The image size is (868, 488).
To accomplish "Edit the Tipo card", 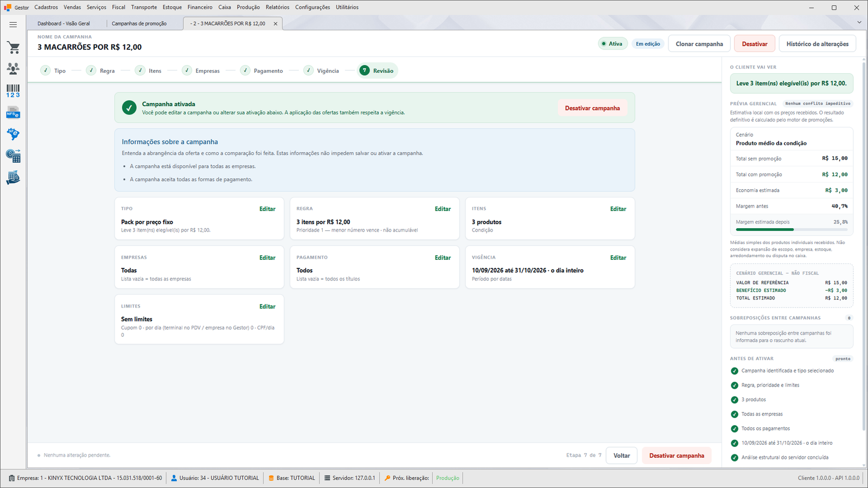I will 267,209.
